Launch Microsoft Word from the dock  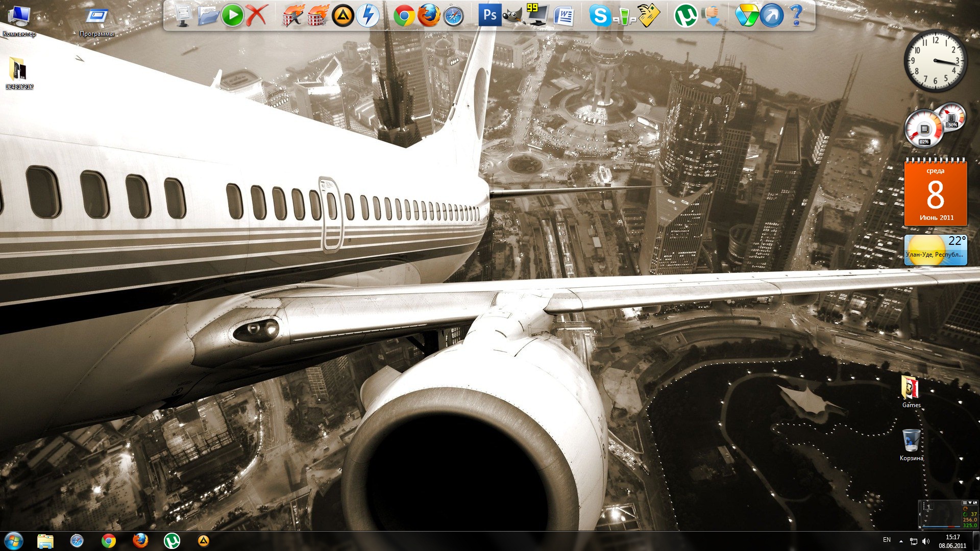(563, 16)
